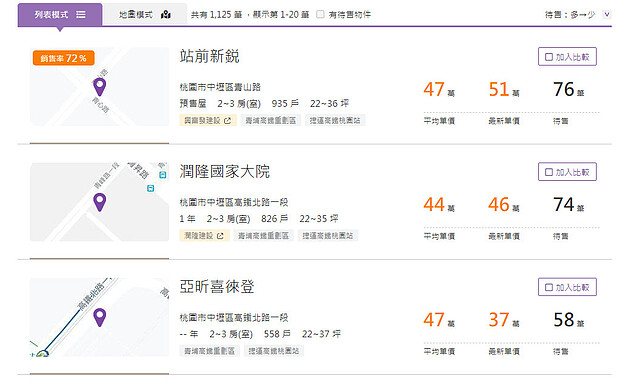Click the list icon in 列表模式 tab

(81, 15)
